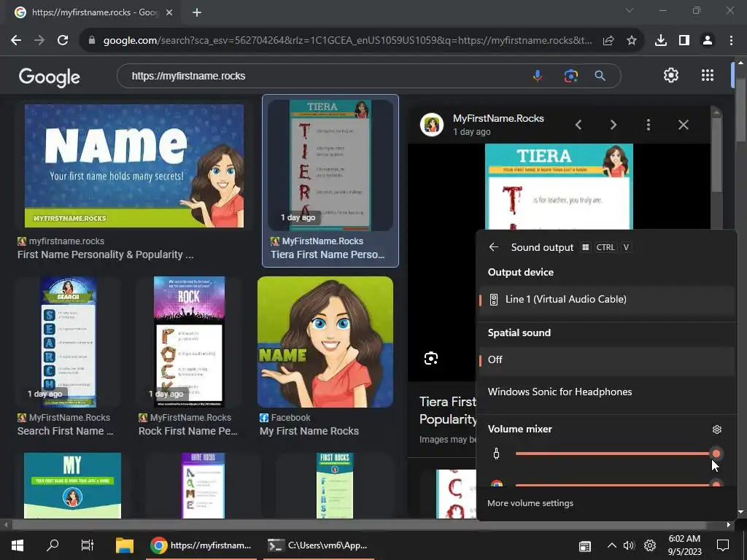Open Tiera first name result thumbnail
This screenshot has width=747, height=560.
[330, 165]
